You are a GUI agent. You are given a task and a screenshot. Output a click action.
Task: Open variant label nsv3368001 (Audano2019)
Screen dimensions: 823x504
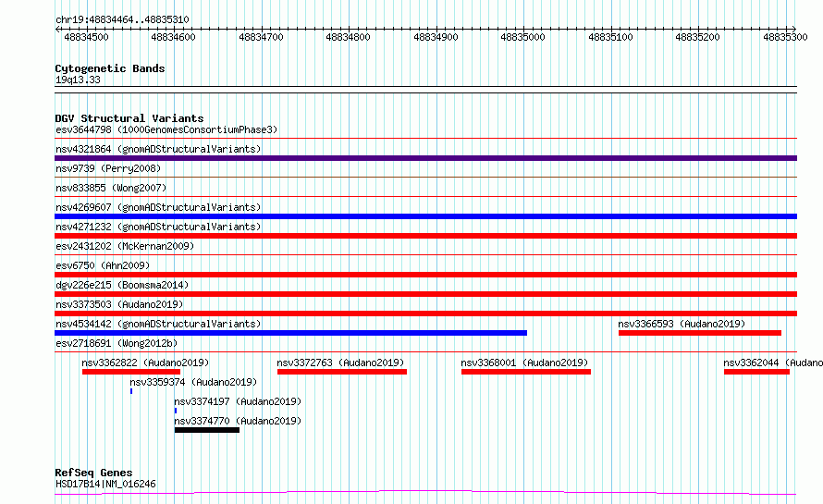tap(524, 363)
